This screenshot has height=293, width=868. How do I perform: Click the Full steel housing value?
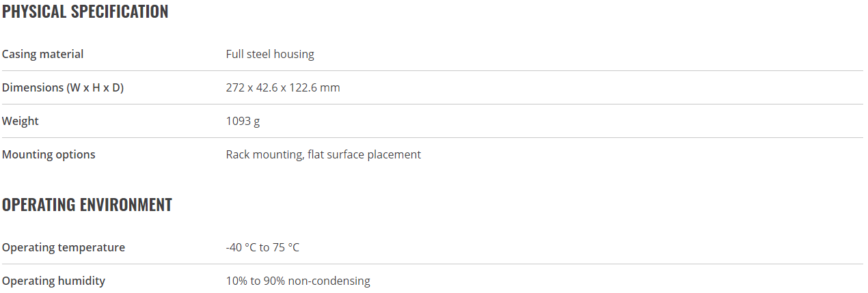tap(270, 54)
